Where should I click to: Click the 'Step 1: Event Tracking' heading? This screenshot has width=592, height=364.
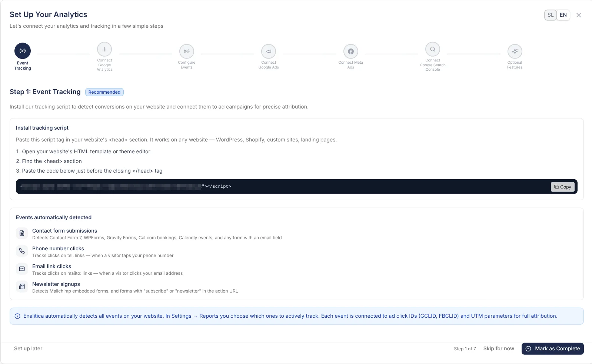(x=45, y=92)
